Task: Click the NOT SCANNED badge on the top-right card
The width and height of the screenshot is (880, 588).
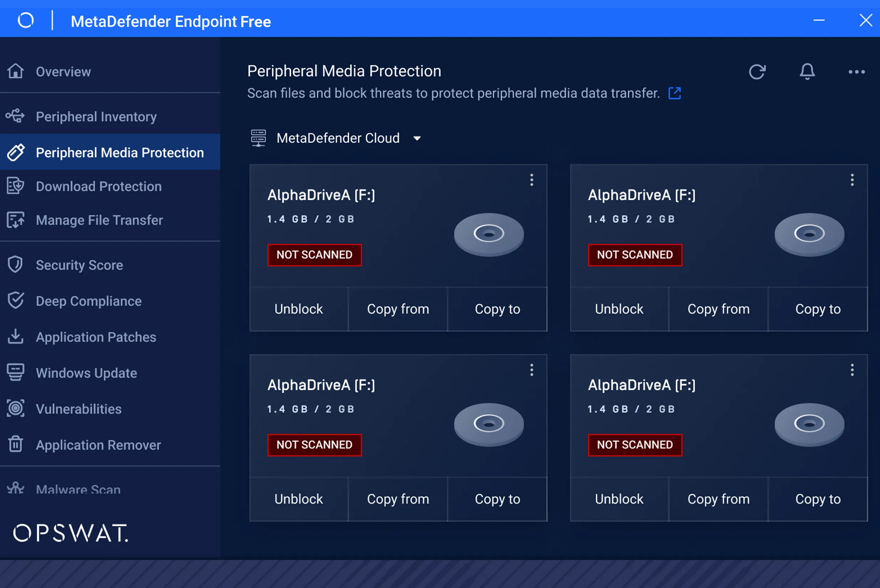Action: 635,255
